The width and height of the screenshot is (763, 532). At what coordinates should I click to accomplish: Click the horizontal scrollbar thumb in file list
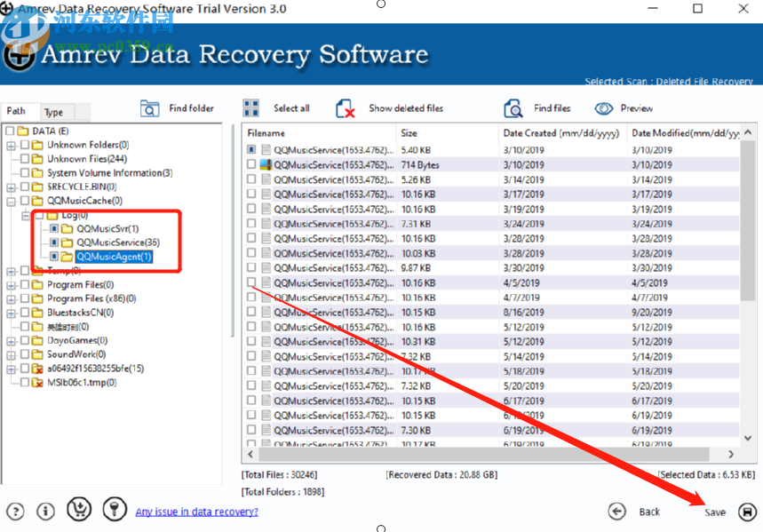click(484, 454)
